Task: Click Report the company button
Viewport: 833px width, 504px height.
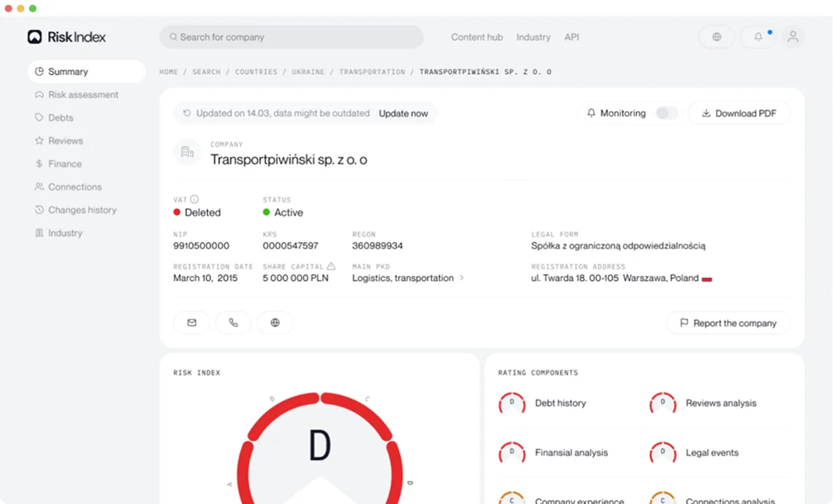Action: click(x=729, y=323)
